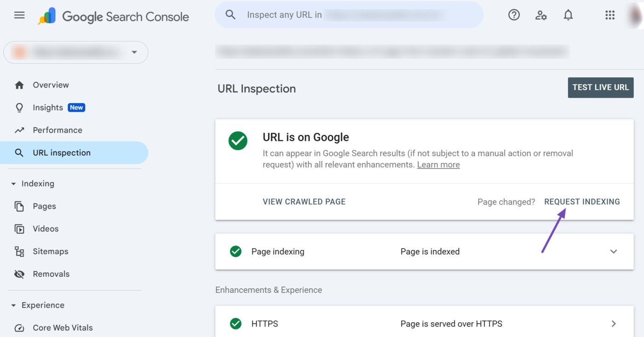Open the Videos indexing report
Image resolution: width=644 pixels, height=337 pixels.
pyautogui.click(x=46, y=229)
